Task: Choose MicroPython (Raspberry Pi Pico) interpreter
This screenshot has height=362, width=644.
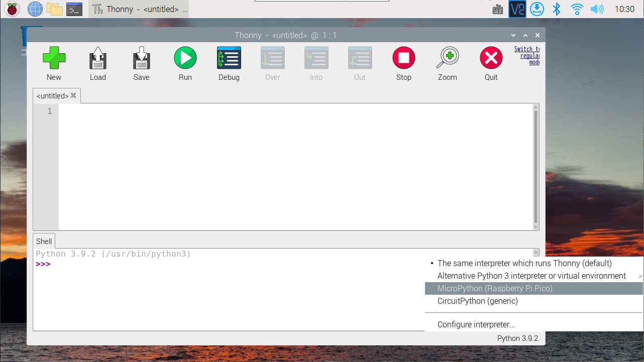Action: pos(534,288)
